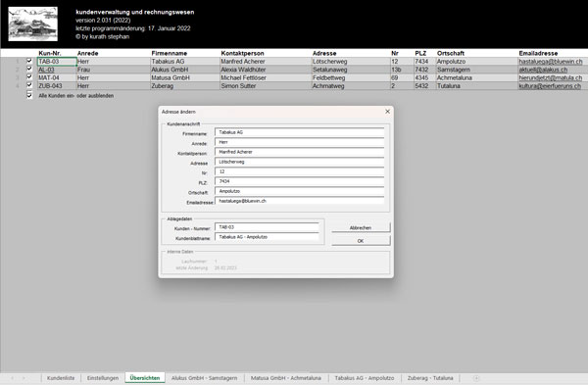
Task: Select the Übersichten sheet tab
Action: [145, 378]
